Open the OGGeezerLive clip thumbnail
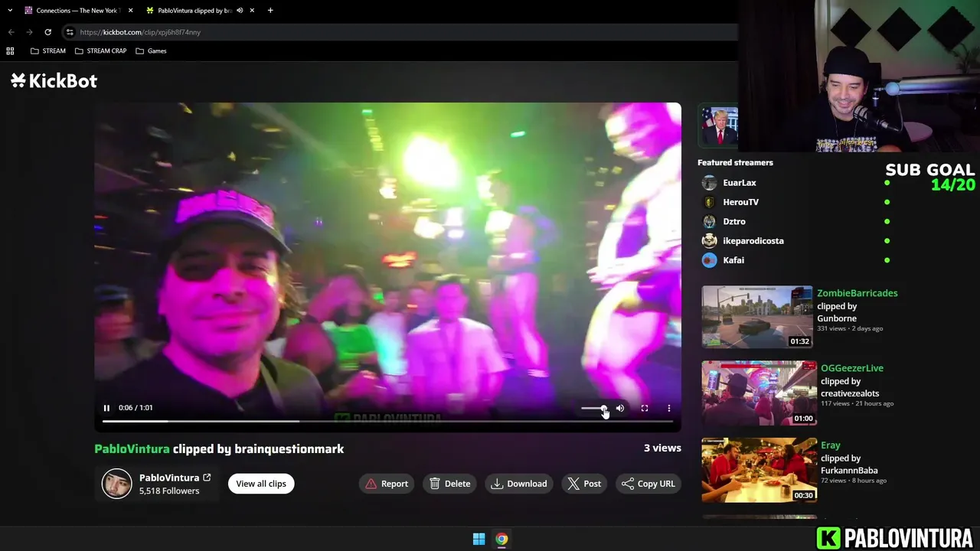The height and width of the screenshot is (551, 980). [759, 393]
